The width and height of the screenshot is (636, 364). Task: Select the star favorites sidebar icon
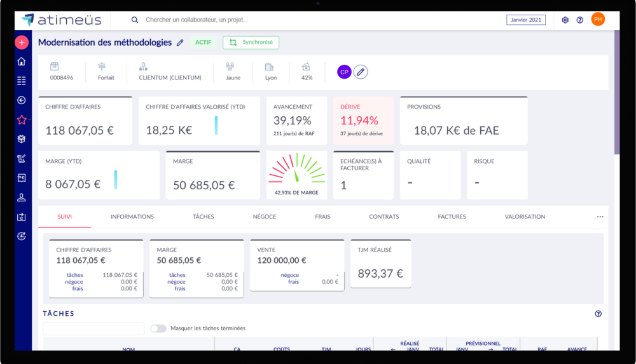click(22, 119)
